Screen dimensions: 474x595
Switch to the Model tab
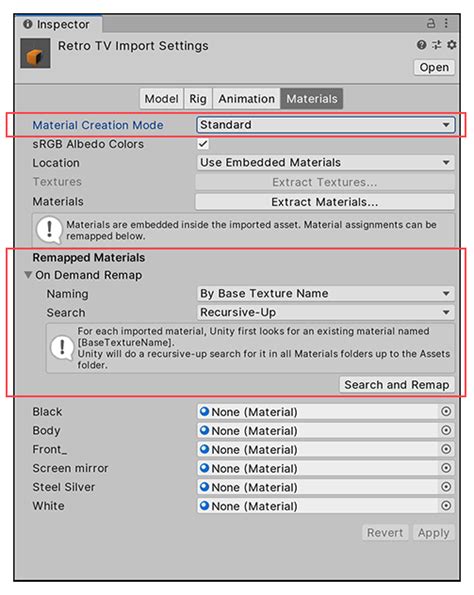tap(161, 99)
